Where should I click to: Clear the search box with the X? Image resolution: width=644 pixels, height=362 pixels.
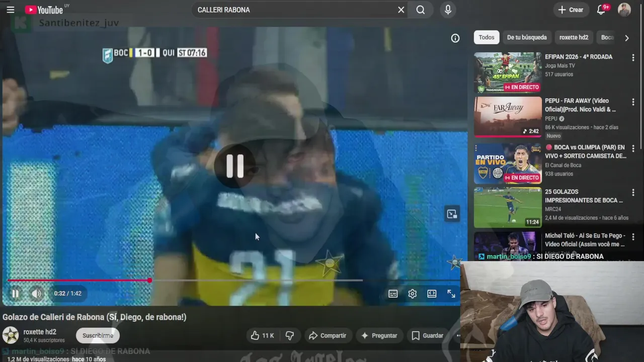tap(401, 10)
